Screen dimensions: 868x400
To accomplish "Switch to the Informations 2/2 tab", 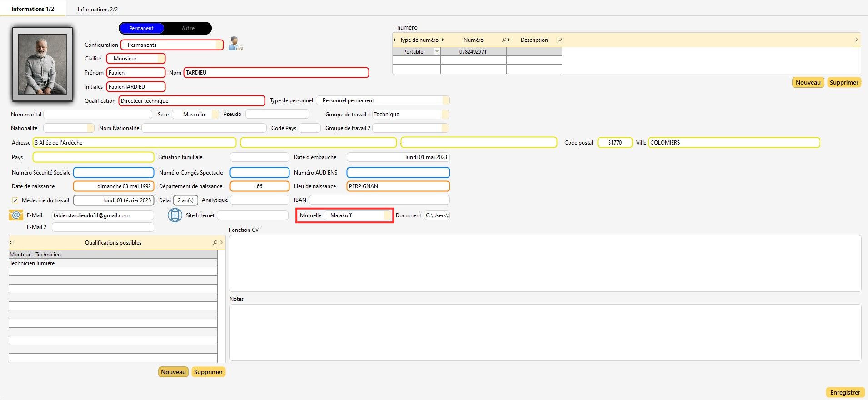I will pyautogui.click(x=97, y=9).
